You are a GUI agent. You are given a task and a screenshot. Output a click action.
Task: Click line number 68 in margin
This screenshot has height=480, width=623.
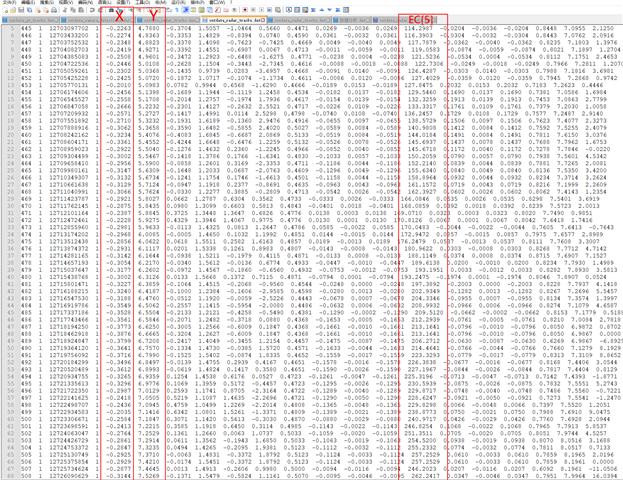click(x=11, y=476)
